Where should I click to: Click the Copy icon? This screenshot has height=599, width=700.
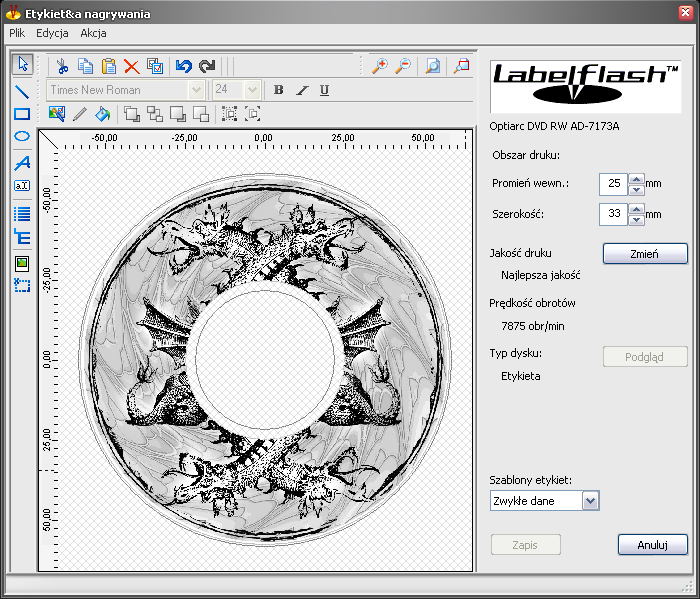(x=85, y=66)
